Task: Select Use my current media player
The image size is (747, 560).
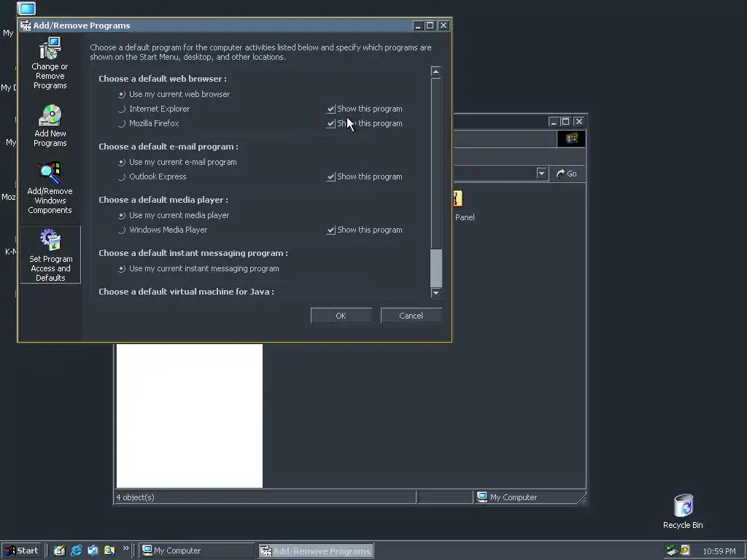Action: (x=174, y=216)
